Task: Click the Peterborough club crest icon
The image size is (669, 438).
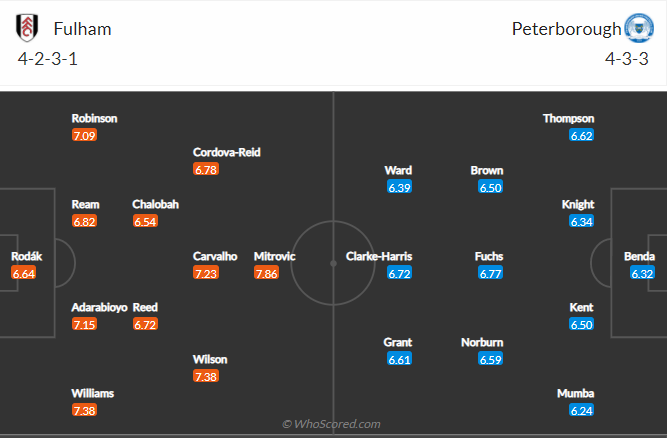Action: (637, 28)
